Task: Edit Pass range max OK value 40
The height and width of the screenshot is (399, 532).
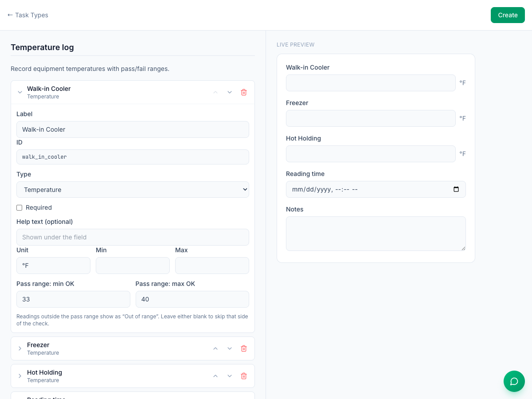Action: click(192, 299)
